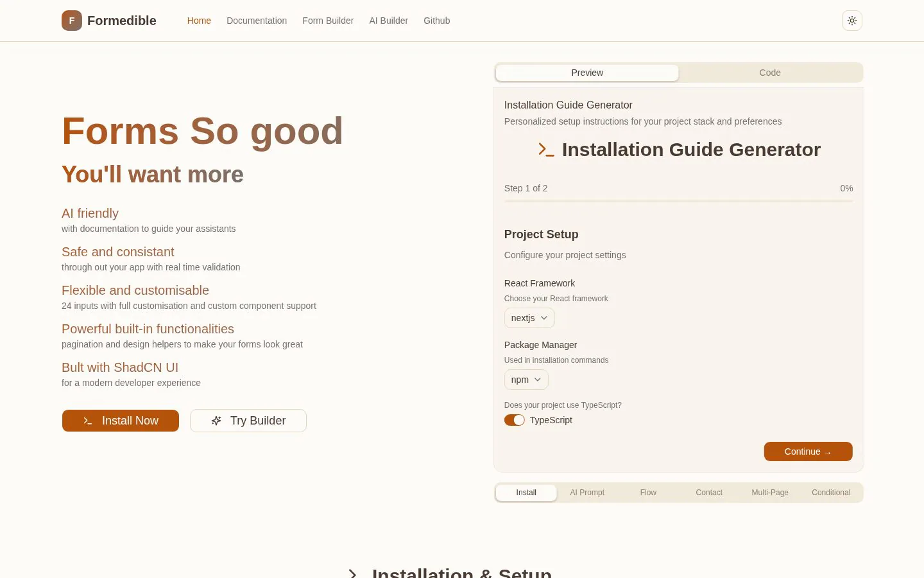
Task: Click 'Choose your React framework' helper text
Action: tap(556, 299)
